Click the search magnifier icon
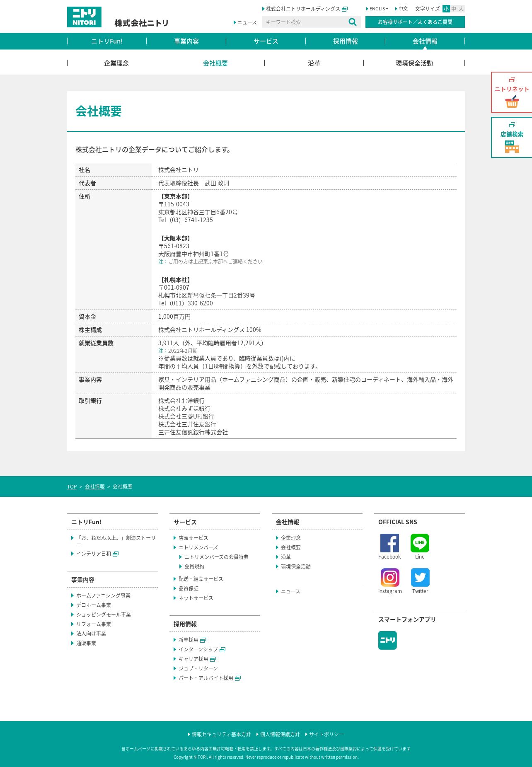 [353, 22]
